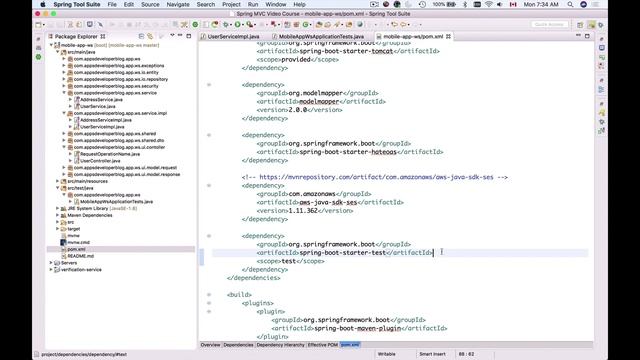Image resolution: width=640 pixels, height=360 pixels.
Task: Click the New file toolbar icon
Action: (38, 24)
